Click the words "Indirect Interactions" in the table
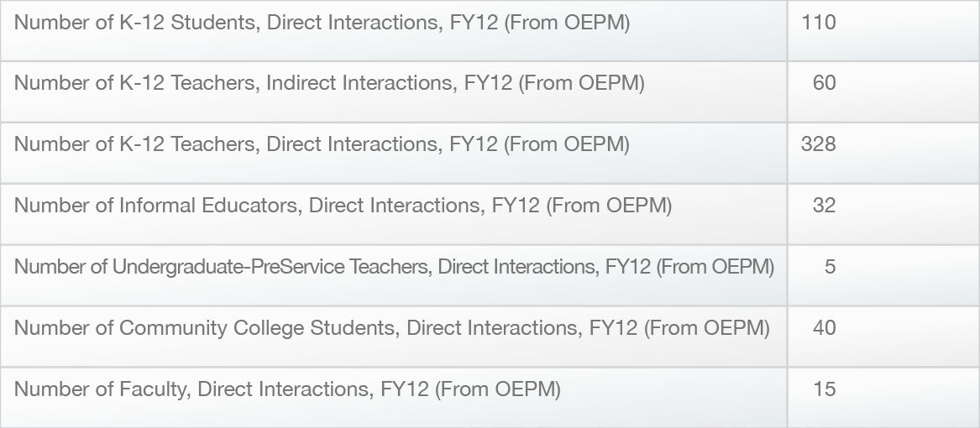This screenshot has height=428, width=980. 361,83
